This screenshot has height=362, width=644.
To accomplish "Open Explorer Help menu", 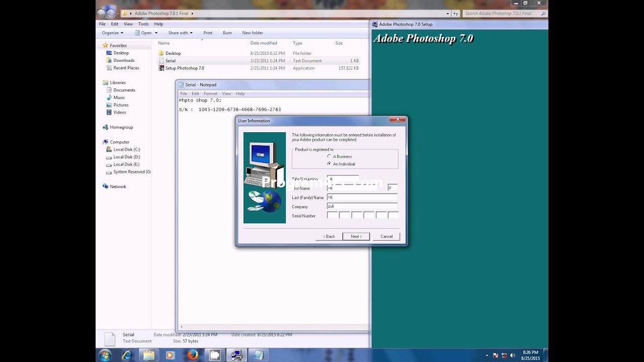I will click(x=158, y=24).
